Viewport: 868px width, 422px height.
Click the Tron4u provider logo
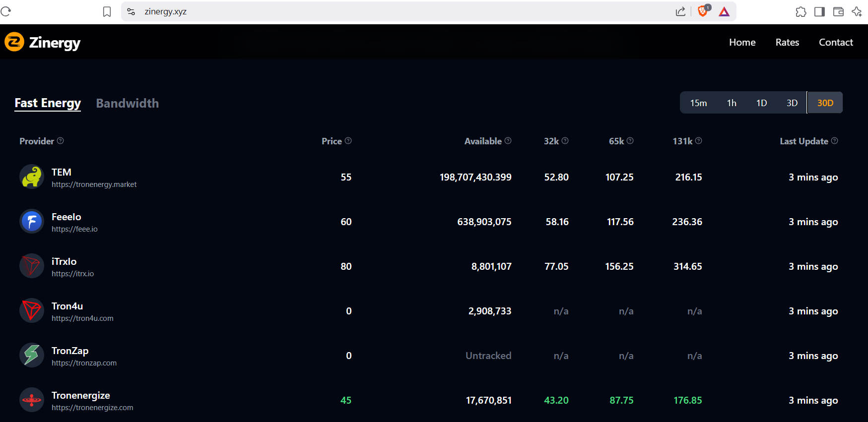(32, 310)
